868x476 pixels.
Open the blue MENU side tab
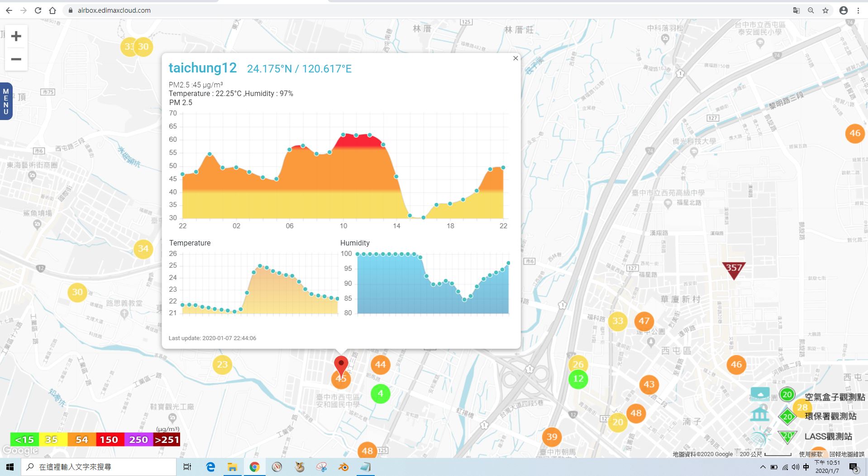click(x=6, y=101)
